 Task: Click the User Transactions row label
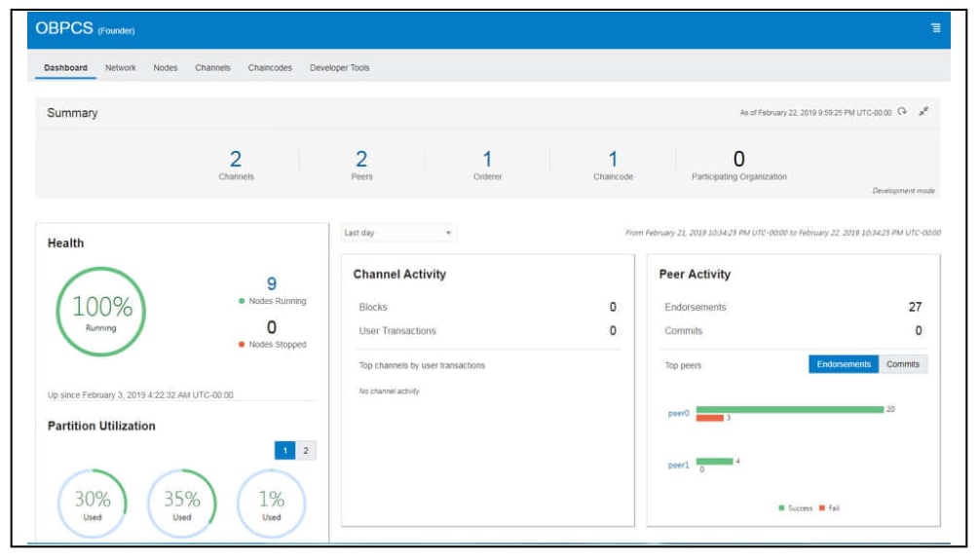pyautogui.click(x=397, y=331)
